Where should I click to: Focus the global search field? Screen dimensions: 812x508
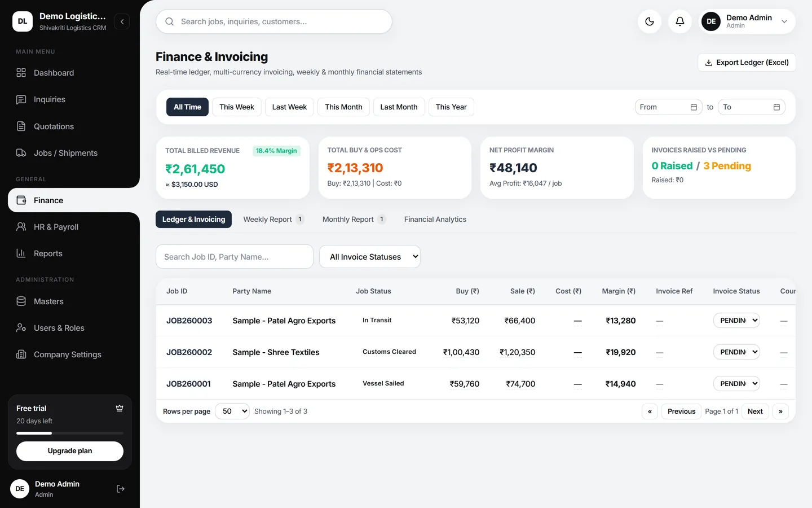274,21
